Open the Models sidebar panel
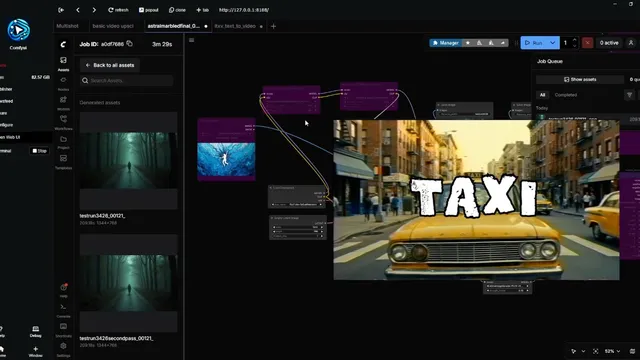This screenshot has width=640, height=360. pyautogui.click(x=63, y=103)
